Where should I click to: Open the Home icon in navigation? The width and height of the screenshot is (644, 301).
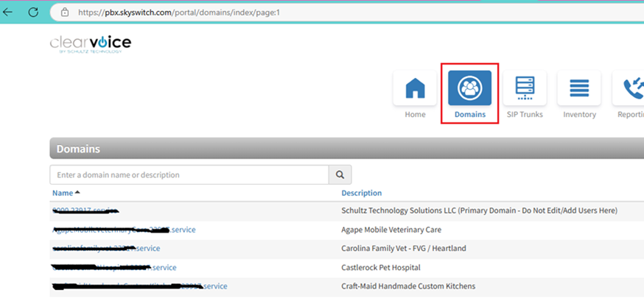tap(415, 89)
